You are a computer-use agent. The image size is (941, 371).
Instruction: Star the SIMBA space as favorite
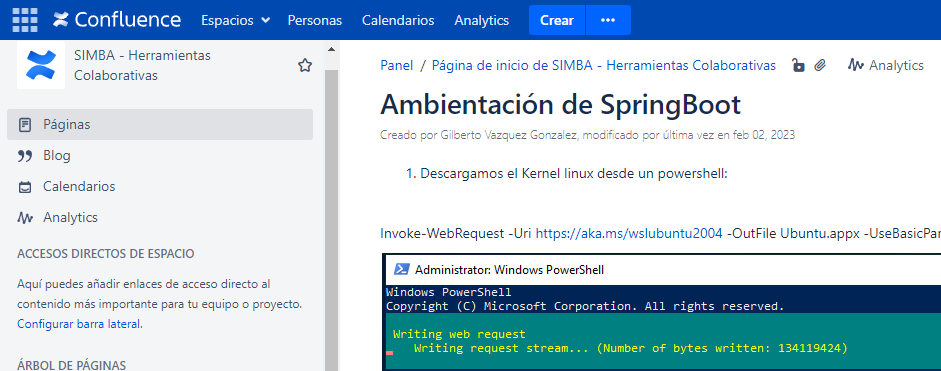[305, 65]
